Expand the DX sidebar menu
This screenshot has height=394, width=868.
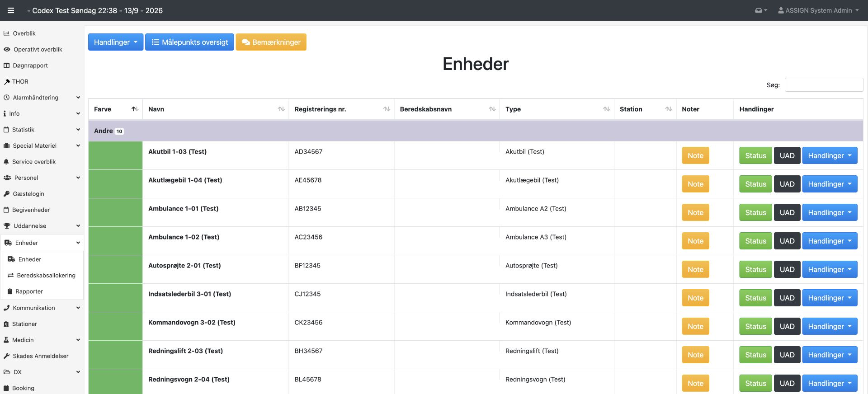42,372
